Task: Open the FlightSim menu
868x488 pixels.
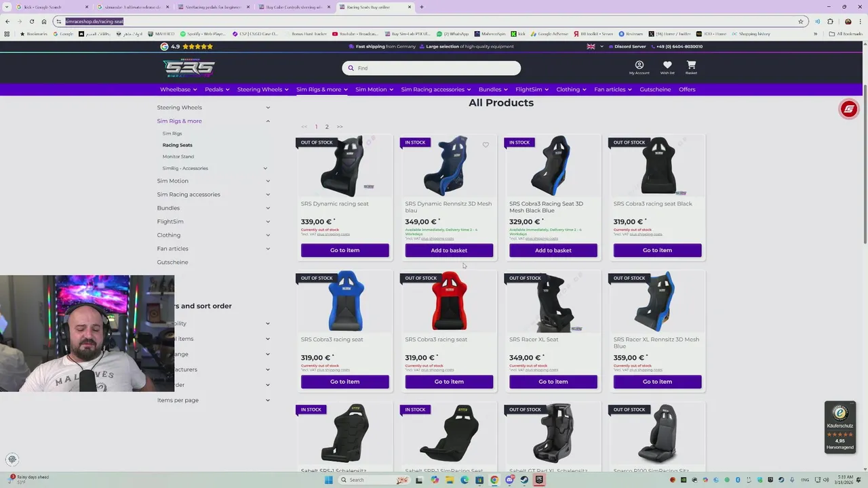Action: click(532, 89)
